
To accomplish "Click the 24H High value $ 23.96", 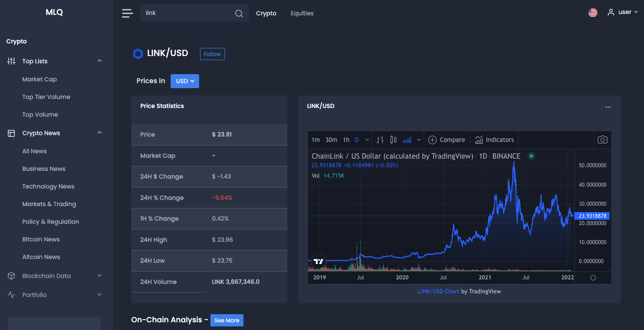I will pyautogui.click(x=222, y=240).
